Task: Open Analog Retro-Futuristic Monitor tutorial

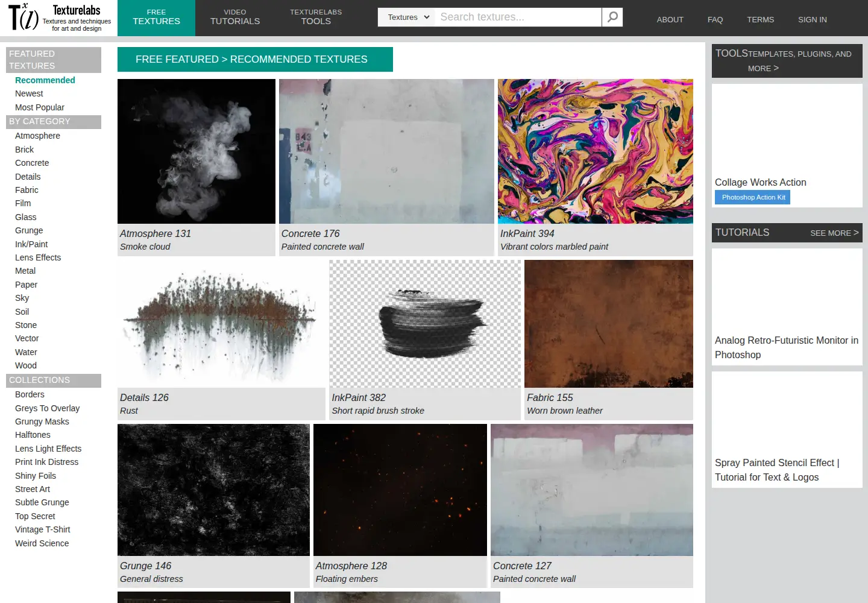Action: pos(787,347)
